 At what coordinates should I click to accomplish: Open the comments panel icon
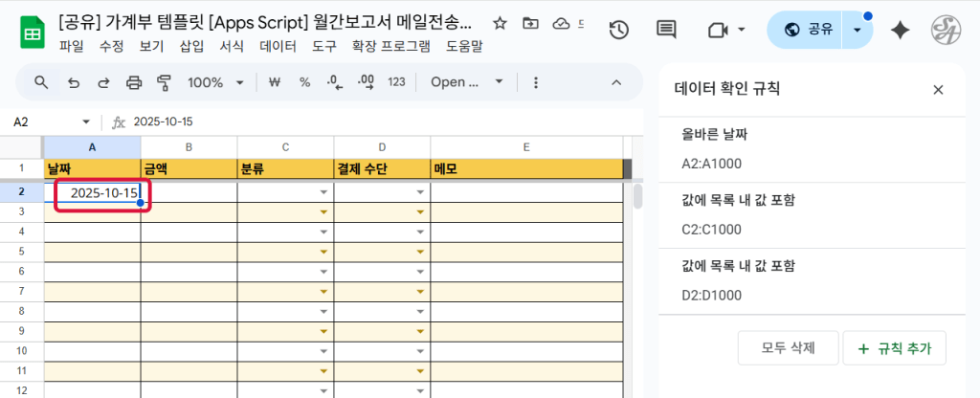click(x=666, y=30)
